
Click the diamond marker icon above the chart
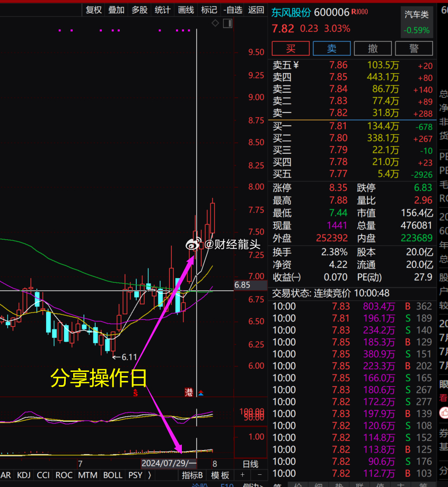215,23
